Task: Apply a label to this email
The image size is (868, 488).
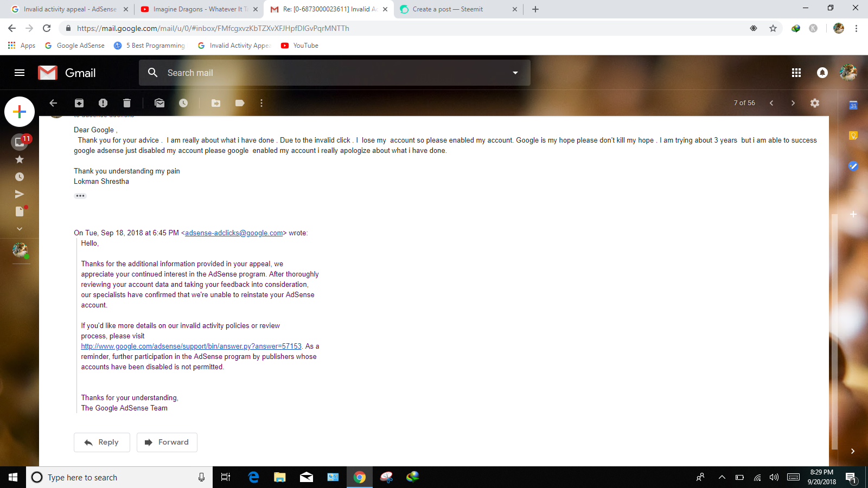Action: pos(240,103)
